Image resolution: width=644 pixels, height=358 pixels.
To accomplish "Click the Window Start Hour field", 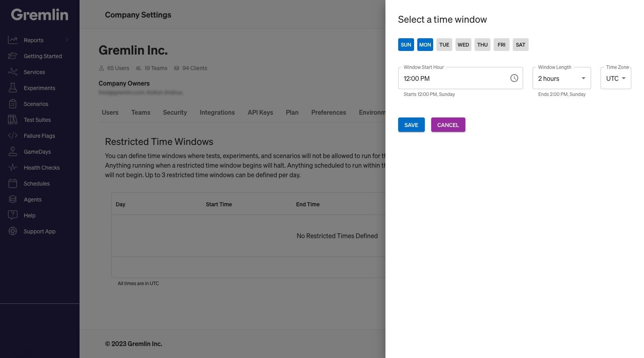I will tap(460, 78).
